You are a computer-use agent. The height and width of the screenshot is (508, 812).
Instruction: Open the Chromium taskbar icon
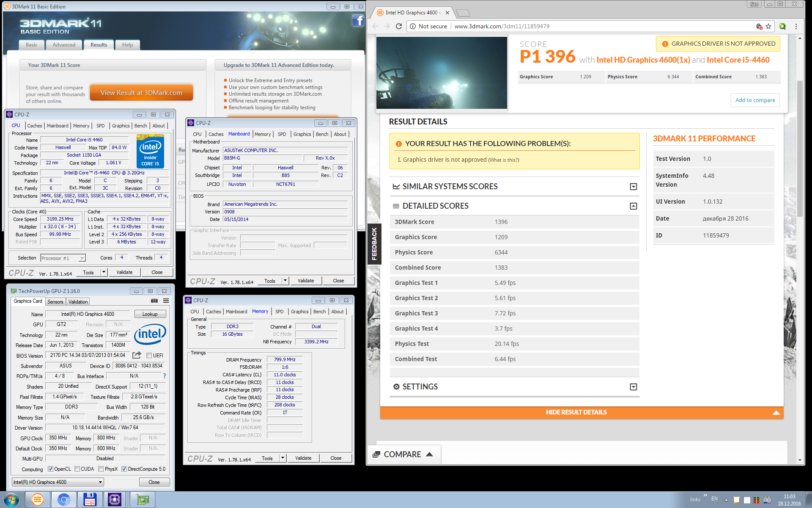point(64,500)
